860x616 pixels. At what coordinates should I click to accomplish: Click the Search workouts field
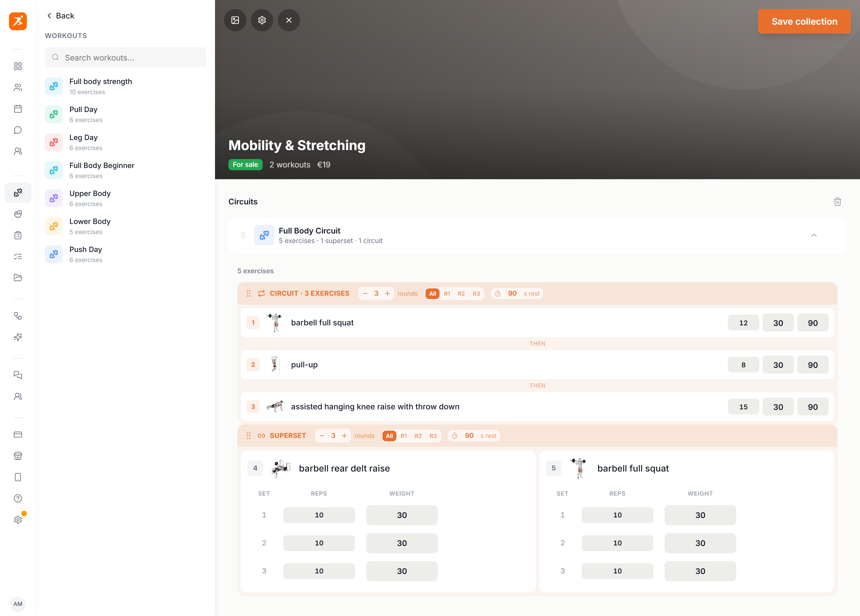(125, 57)
